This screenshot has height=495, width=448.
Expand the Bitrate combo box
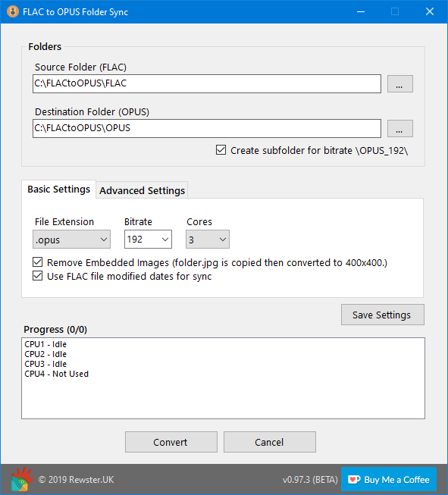(x=148, y=240)
